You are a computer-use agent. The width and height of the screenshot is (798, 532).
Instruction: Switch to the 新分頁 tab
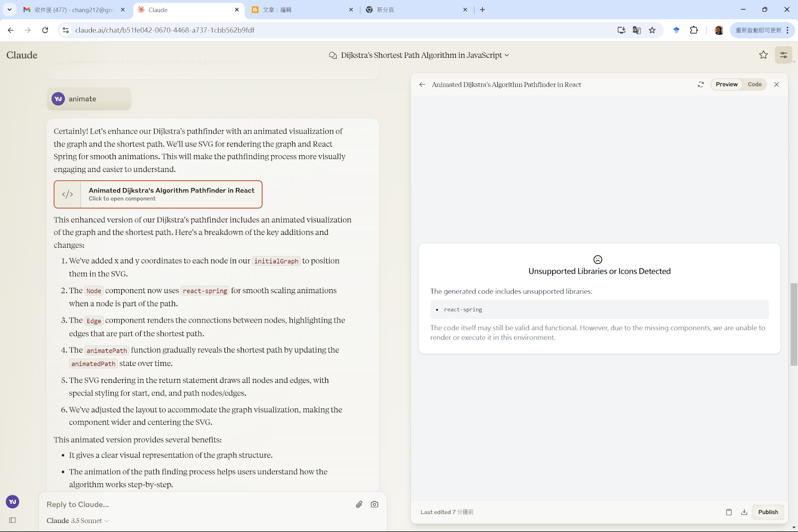tap(416, 10)
